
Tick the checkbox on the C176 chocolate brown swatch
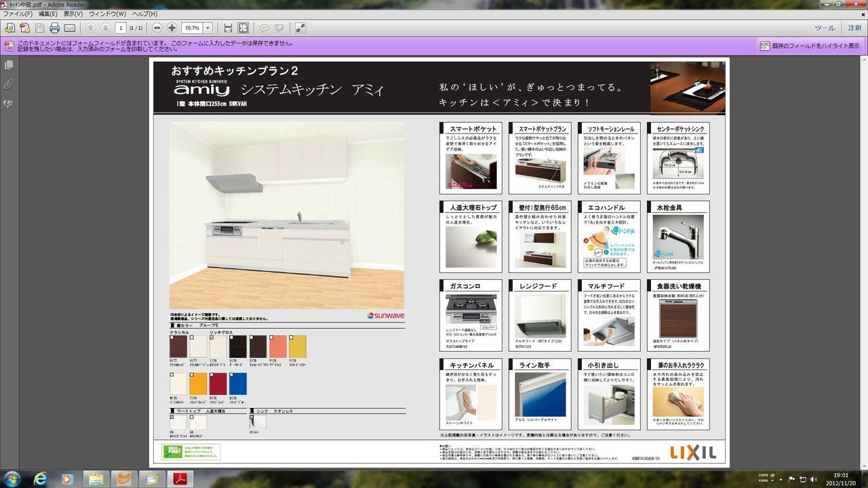point(252,337)
